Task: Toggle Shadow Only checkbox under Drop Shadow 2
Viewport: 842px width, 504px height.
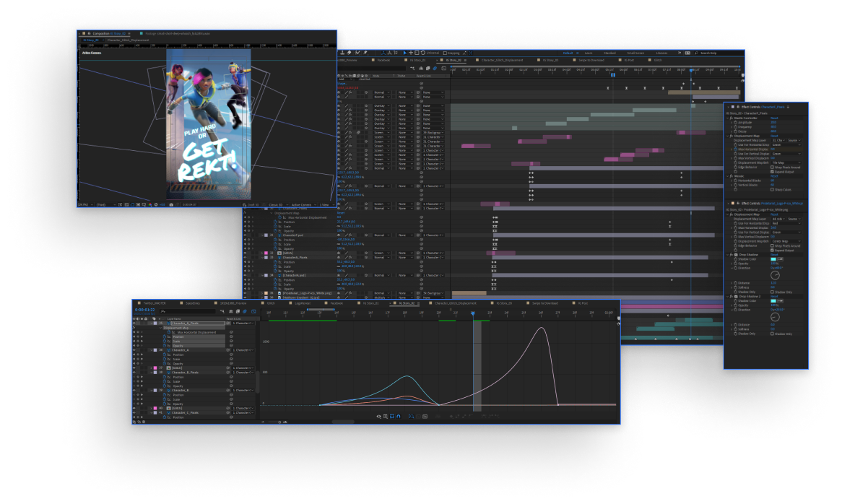Action: click(x=772, y=334)
